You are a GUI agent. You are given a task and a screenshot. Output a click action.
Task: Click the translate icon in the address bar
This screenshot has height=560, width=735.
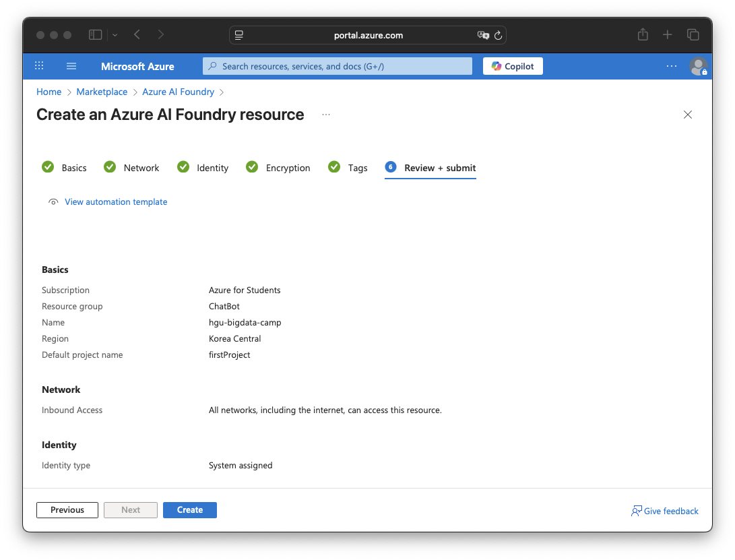pyautogui.click(x=483, y=35)
